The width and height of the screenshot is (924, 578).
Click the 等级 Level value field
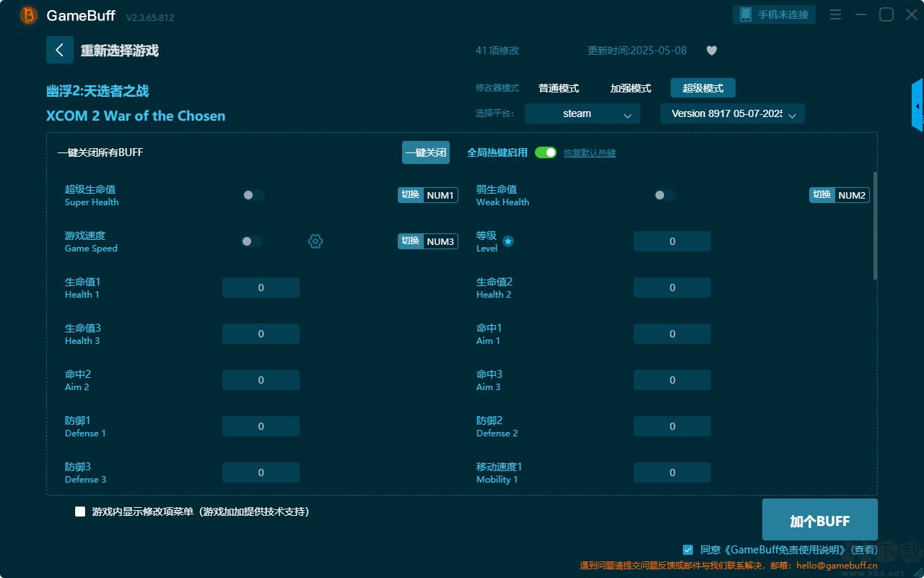coord(672,241)
